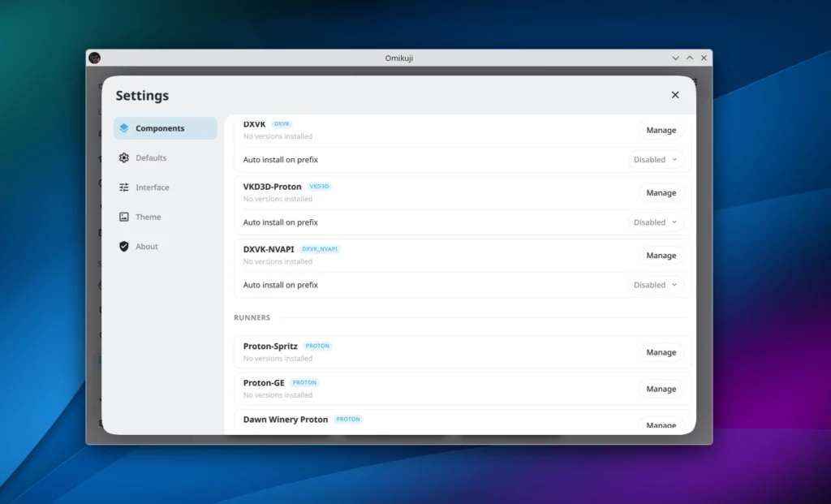The height and width of the screenshot is (504, 831).
Task: Click 'Auto install on prefix' label under DXVK-NVAPI
Action: coord(280,285)
